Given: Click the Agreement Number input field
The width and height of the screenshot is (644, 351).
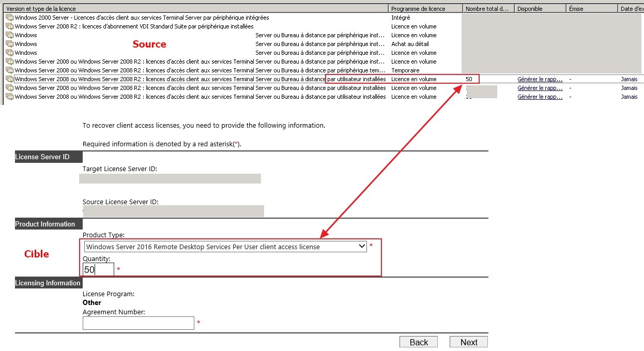Looking at the screenshot, I should pyautogui.click(x=138, y=323).
